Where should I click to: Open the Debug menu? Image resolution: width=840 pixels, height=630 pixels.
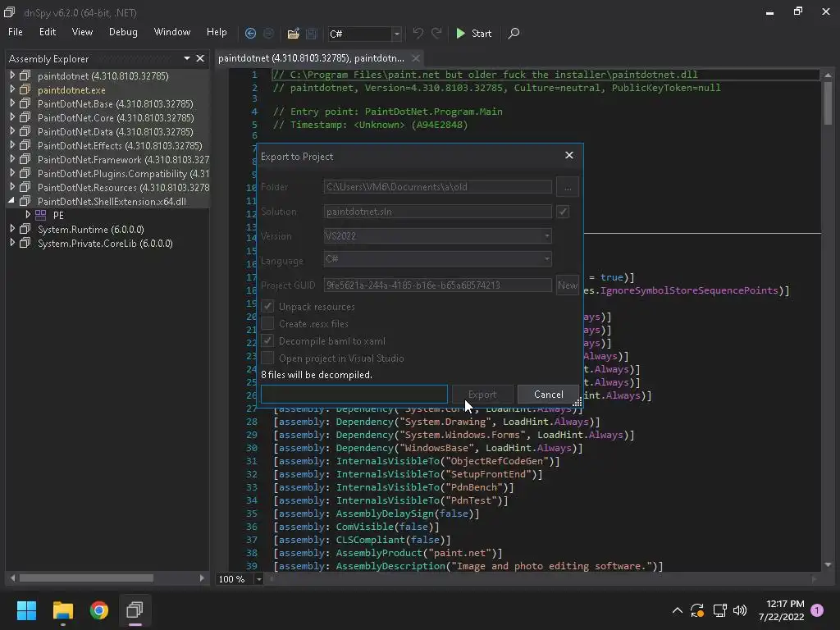[123, 32]
